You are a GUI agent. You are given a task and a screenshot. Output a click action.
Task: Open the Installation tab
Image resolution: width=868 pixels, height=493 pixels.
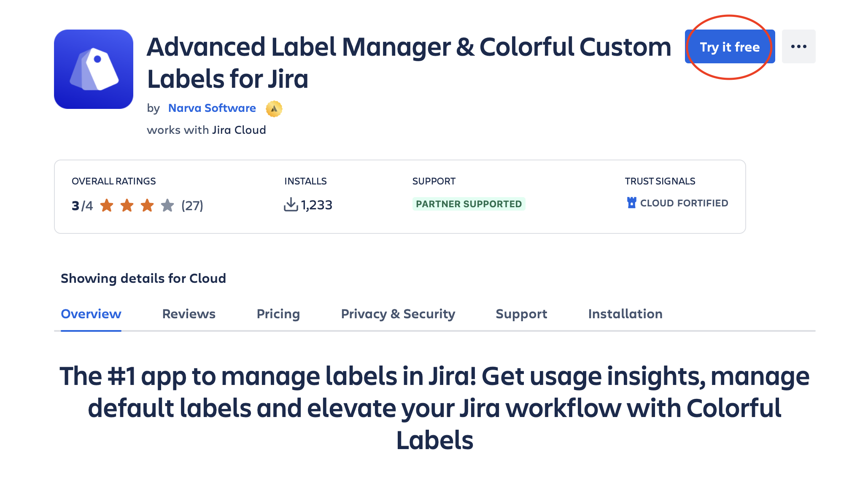[625, 314]
